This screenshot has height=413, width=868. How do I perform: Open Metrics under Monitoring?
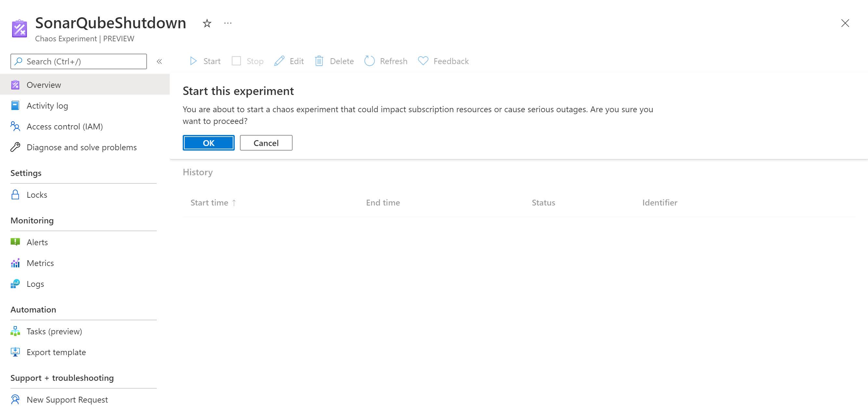pos(40,263)
